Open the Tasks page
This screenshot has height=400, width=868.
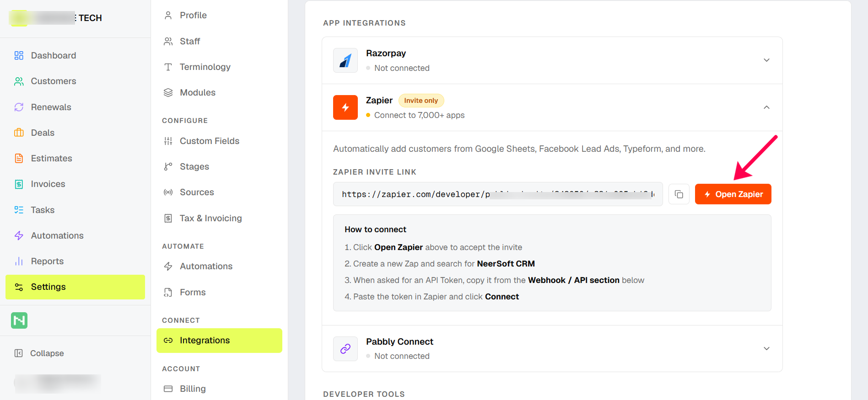75,210
